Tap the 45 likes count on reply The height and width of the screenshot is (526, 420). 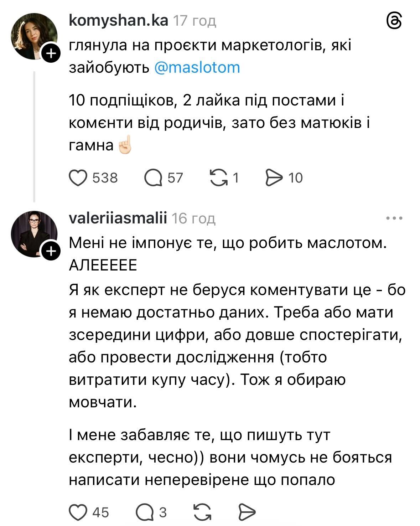coord(101,512)
